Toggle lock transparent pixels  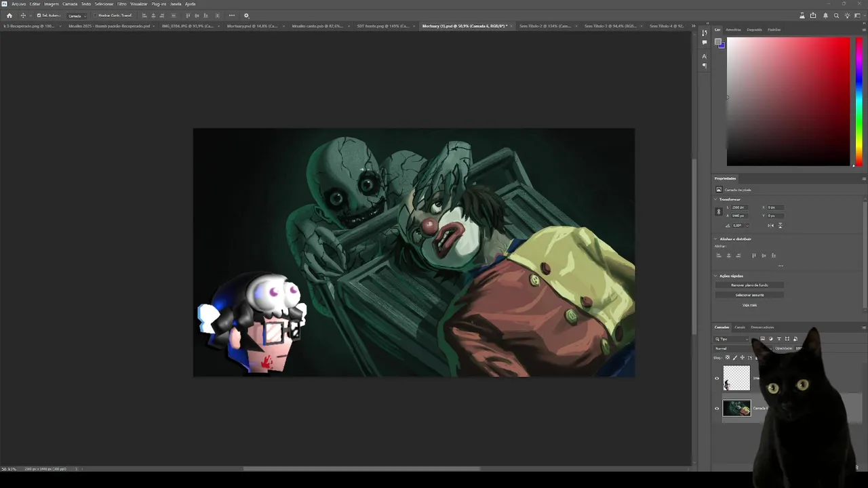coord(728,357)
